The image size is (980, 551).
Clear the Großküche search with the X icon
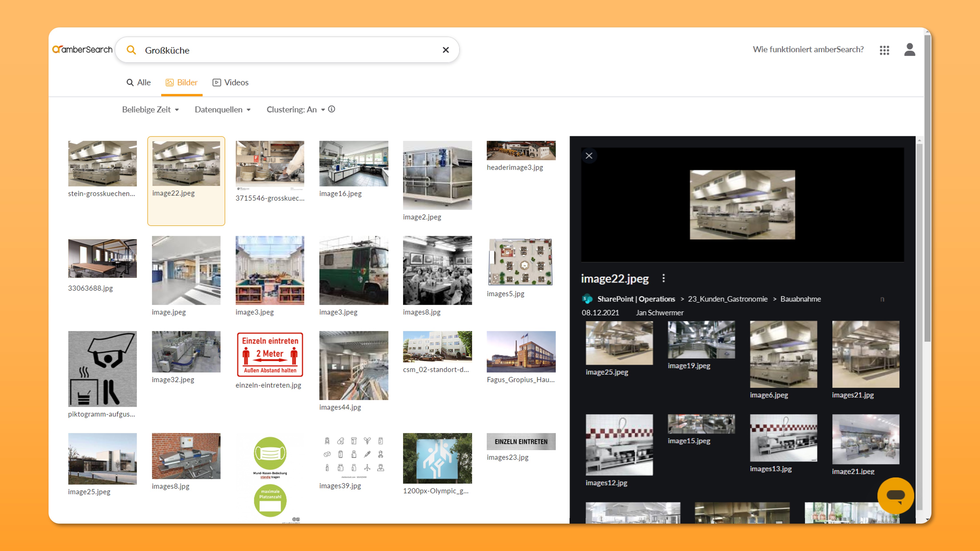pyautogui.click(x=445, y=50)
